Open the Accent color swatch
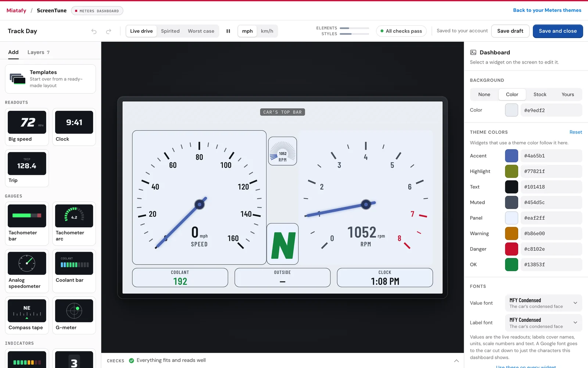 [x=512, y=156]
